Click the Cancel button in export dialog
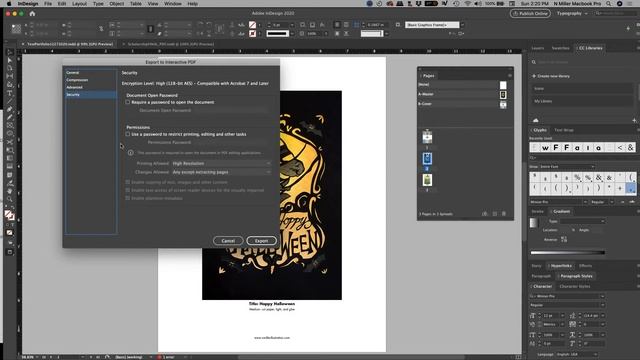Viewport: 640px width, 360px height. tap(228, 241)
